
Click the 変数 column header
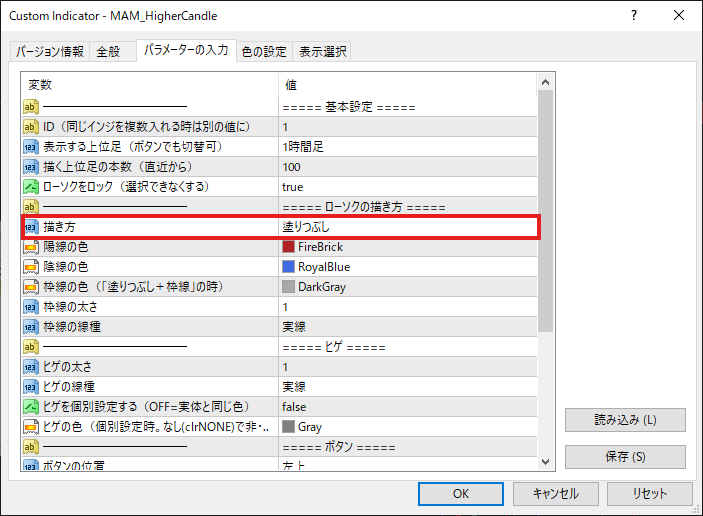150,85
